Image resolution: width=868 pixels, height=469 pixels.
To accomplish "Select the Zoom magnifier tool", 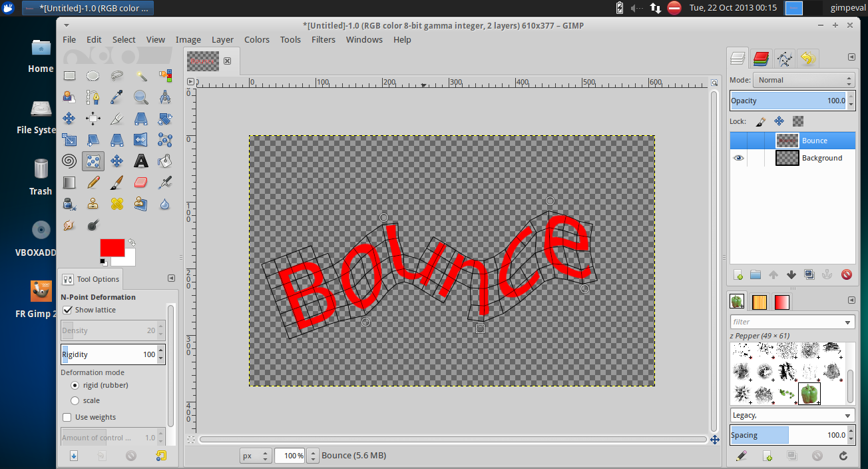I will click(x=141, y=97).
